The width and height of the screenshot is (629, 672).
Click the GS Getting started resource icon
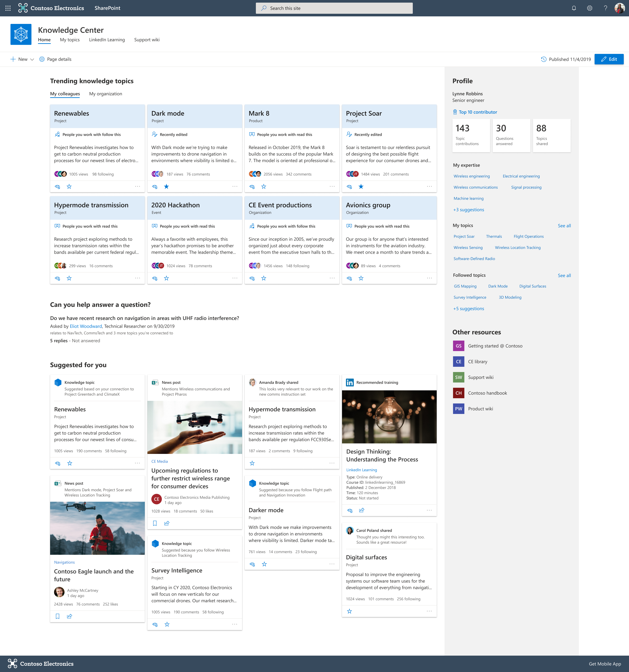(x=458, y=346)
